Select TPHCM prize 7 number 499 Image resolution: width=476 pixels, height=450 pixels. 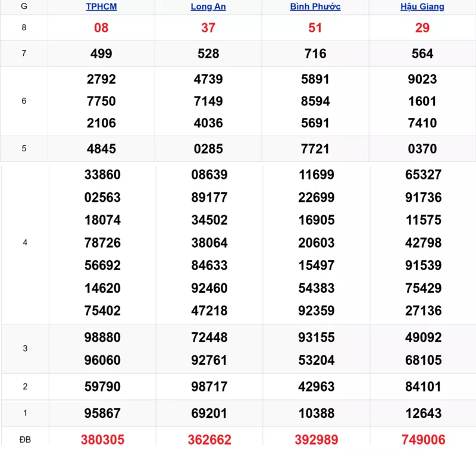[101, 54]
